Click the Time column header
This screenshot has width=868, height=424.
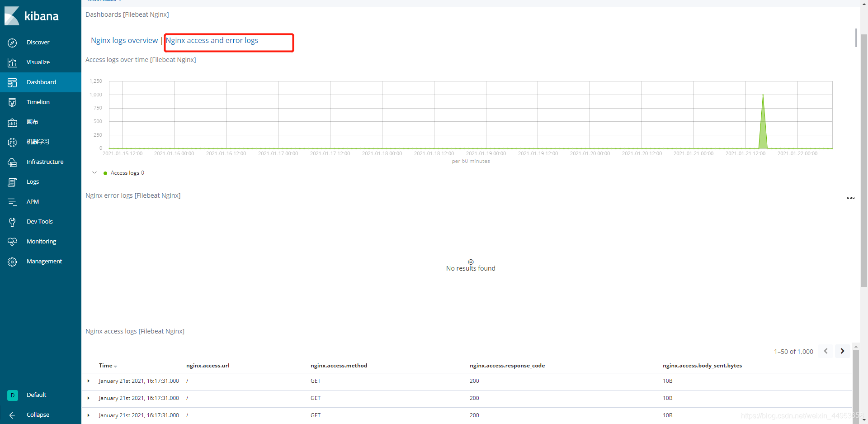105,366
